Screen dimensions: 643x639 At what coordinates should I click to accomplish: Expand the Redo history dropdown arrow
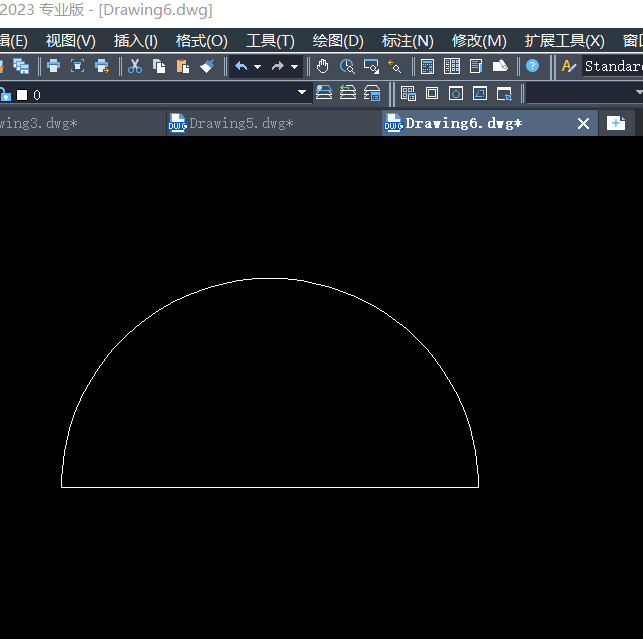point(294,66)
